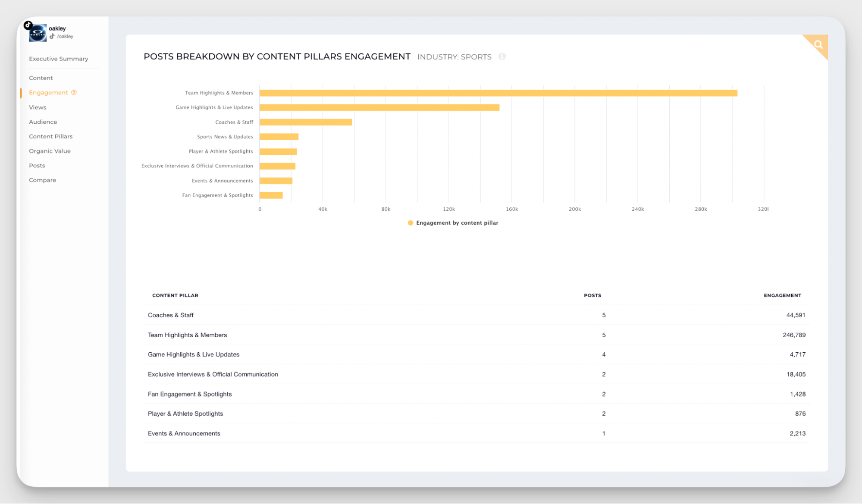Screen dimensions: 862x504
Task: Navigate to the Compare section
Action: coord(42,180)
